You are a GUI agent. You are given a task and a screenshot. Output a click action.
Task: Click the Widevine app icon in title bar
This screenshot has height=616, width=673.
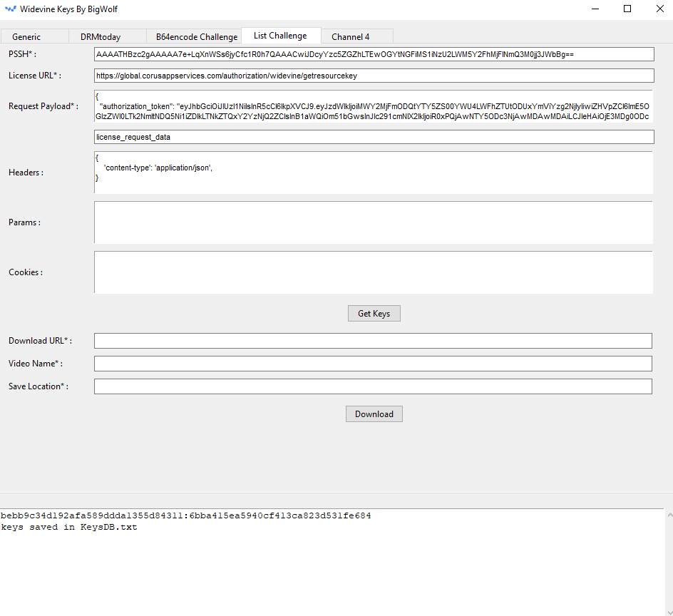[10, 9]
